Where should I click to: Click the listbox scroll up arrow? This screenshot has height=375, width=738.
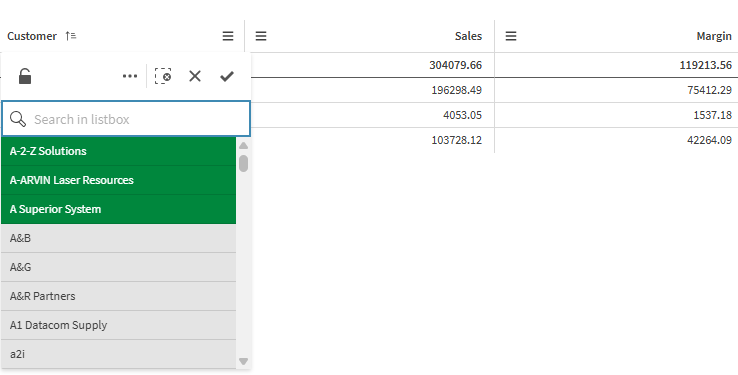(x=243, y=146)
